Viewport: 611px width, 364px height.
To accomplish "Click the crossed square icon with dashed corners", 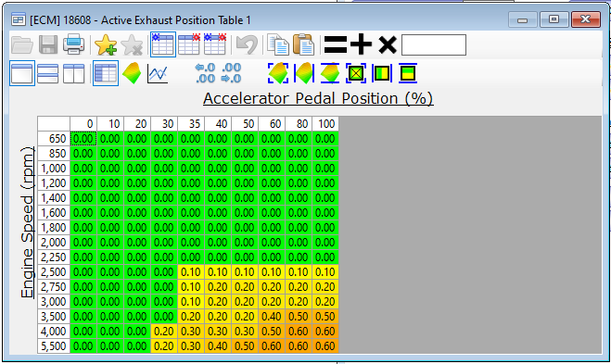I will tap(356, 73).
